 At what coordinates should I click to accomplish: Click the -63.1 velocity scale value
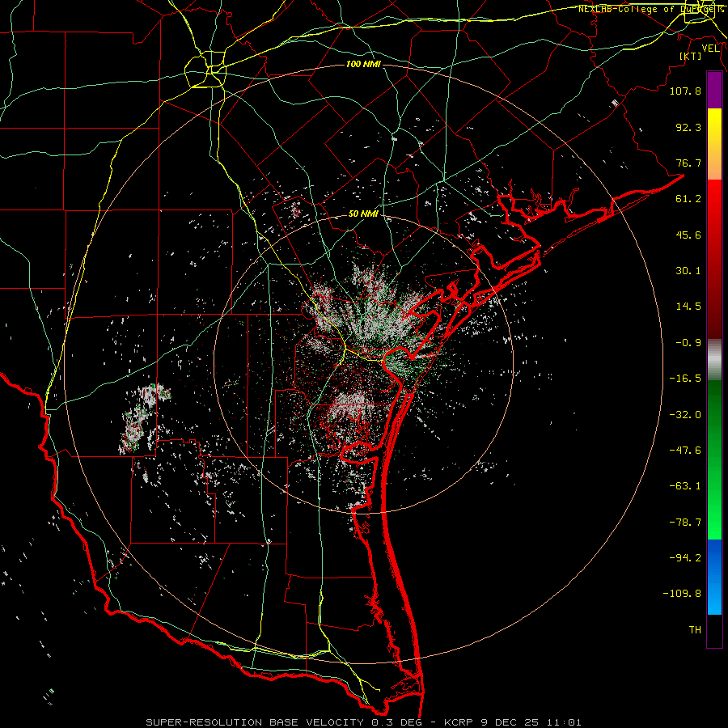[x=685, y=486]
